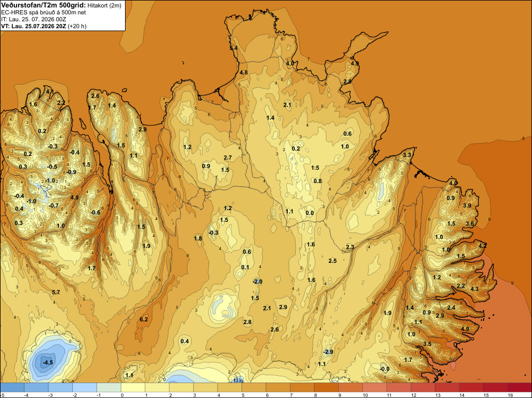Select the valid time "VT: Lau. 25.07.2026 20Z"
Screen dimensions: 532x398
[x=34, y=26]
